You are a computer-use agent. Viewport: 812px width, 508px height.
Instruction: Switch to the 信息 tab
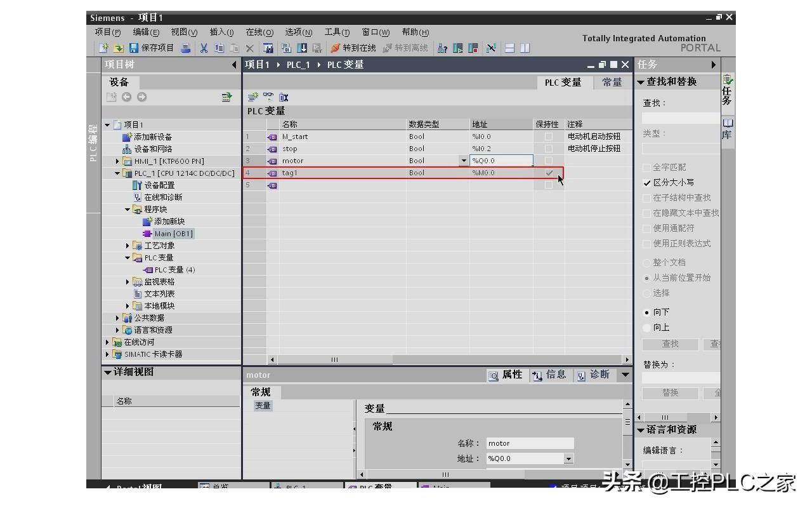tap(549, 375)
